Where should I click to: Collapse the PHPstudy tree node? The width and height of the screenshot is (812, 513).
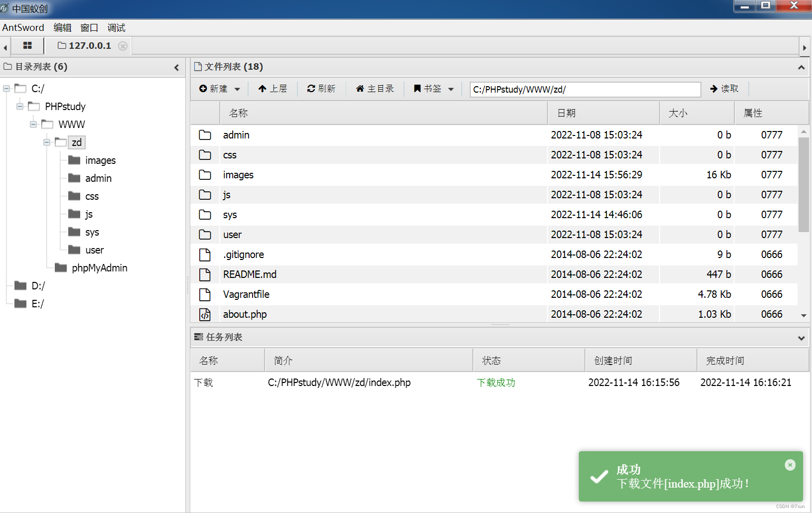20,107
